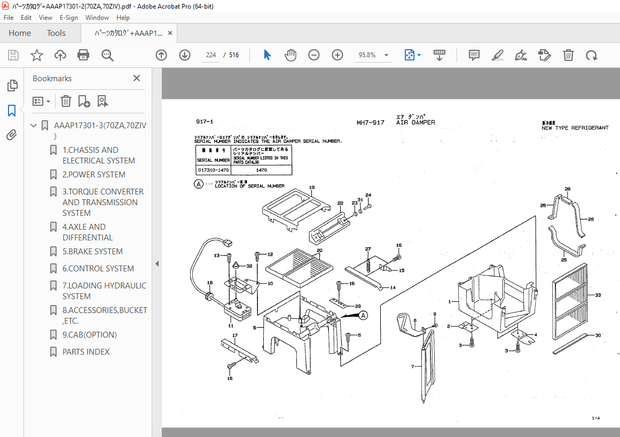Go to next page arrow
620x437 pixels.
pyautogui.click(x=185, y=55)
